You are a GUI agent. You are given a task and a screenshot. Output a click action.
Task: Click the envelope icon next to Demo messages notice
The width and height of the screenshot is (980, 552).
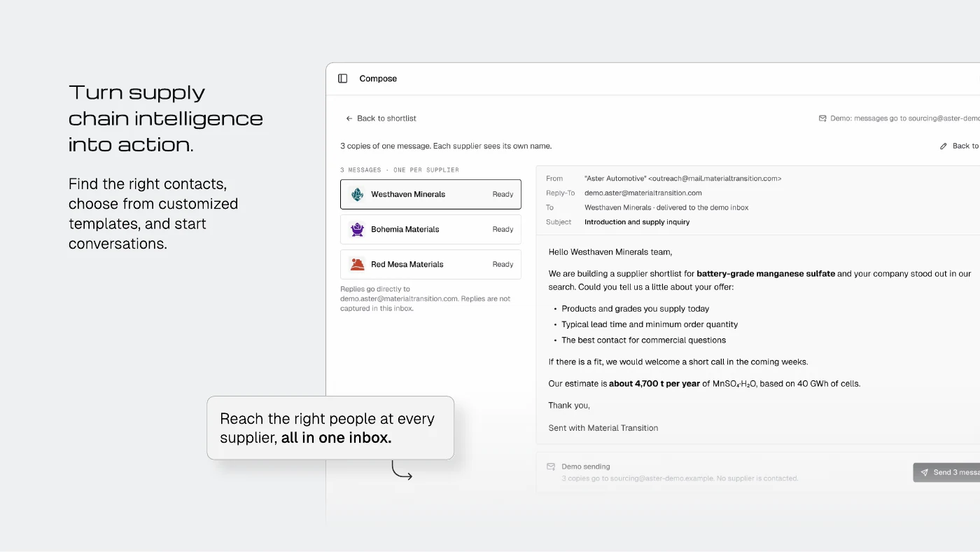[x=822, y=118]
